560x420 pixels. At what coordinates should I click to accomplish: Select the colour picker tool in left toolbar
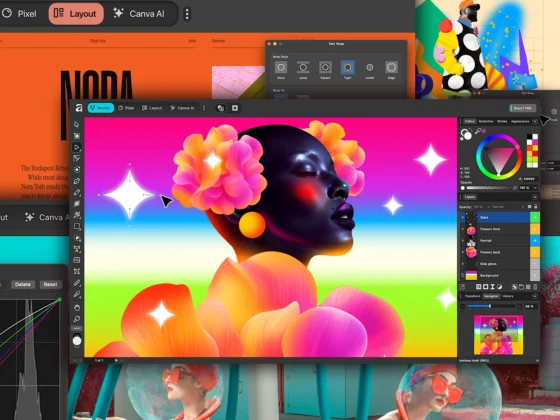(77, 294)
